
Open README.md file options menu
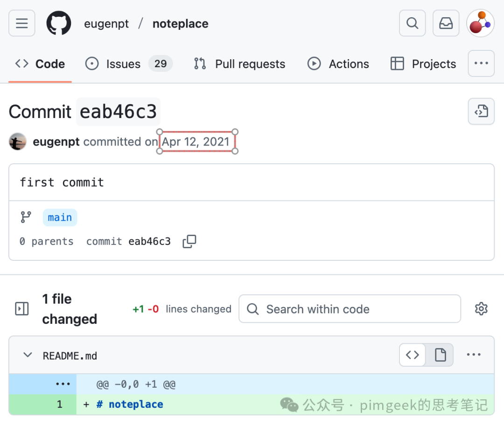click(x=474, y=355)
